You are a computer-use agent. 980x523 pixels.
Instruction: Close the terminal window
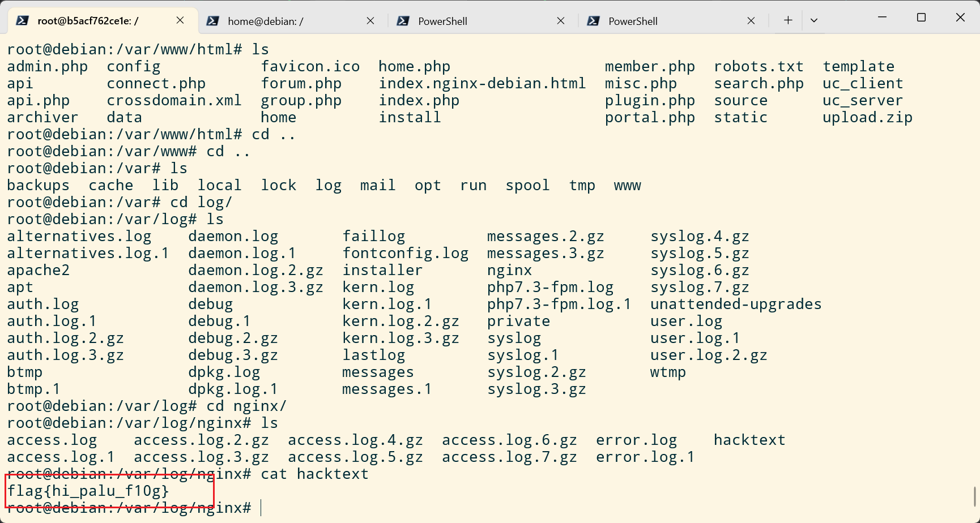(960, 18)
